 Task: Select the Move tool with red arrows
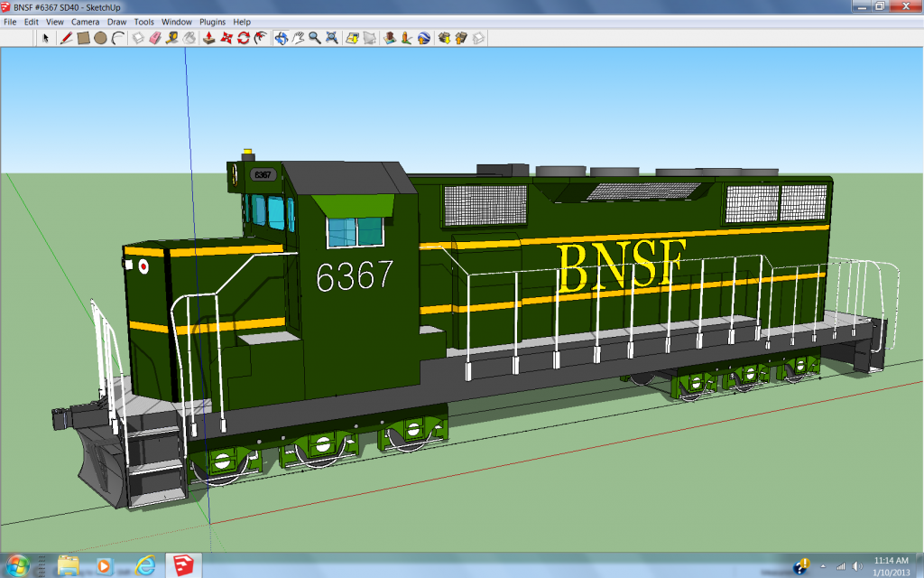point(226,38)
